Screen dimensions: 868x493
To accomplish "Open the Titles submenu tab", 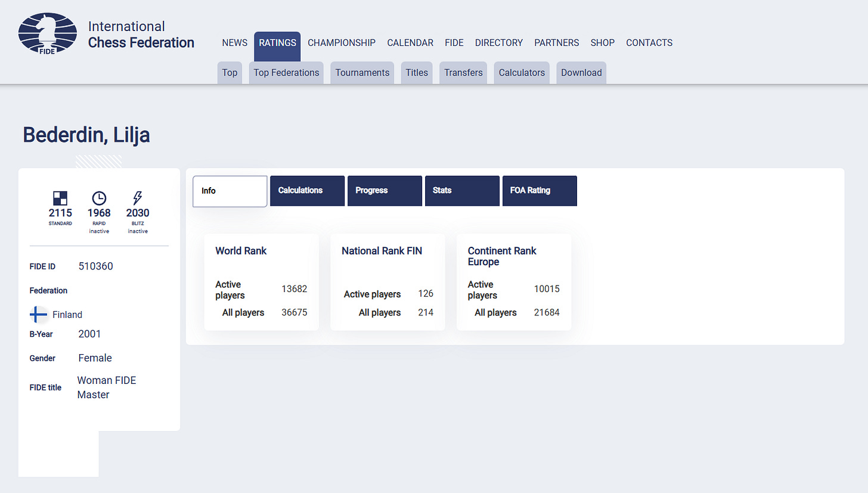I will click(x=417, y=73).
